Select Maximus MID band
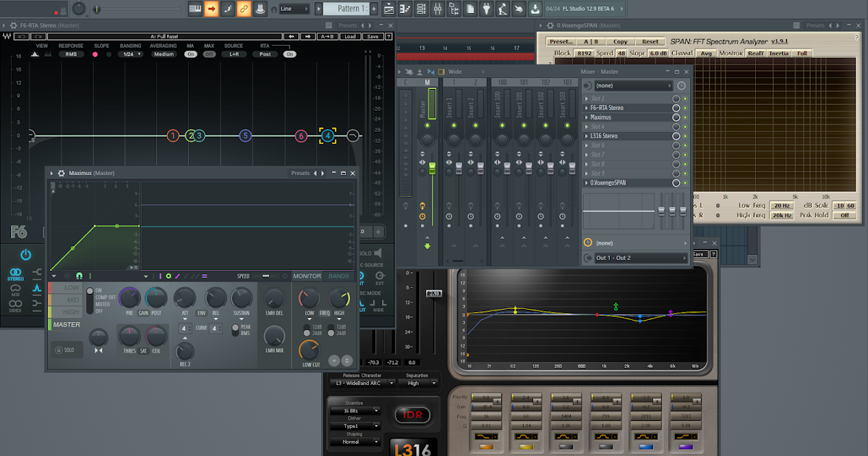Viewport: 868px width, 456px height. coord(65,300)
